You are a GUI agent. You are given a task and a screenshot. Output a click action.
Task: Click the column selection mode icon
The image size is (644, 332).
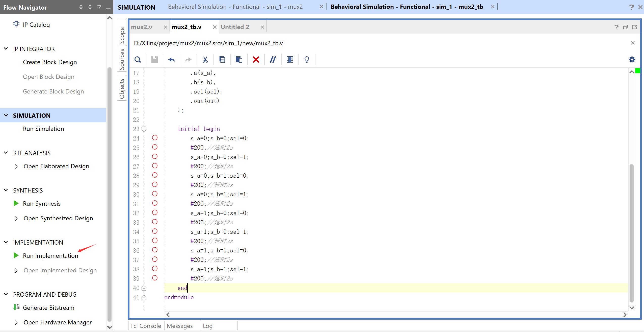(x=290, y=60)
